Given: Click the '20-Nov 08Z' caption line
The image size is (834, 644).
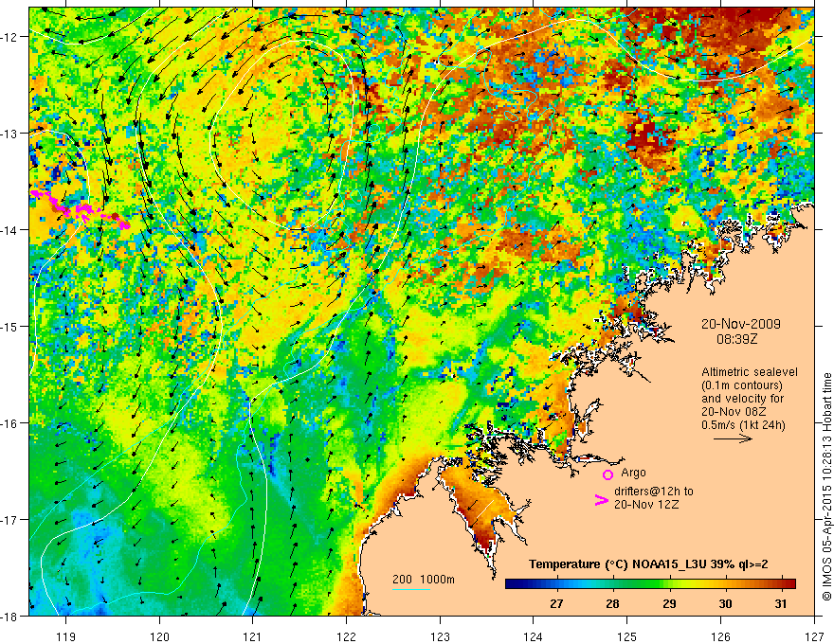Looking at the screenshot, I should [732, 412].
